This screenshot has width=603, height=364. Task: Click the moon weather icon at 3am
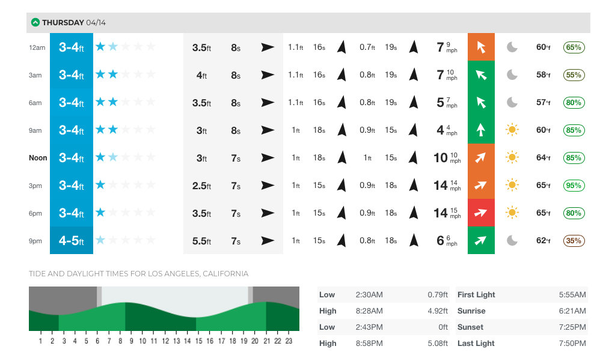[512, 74]
